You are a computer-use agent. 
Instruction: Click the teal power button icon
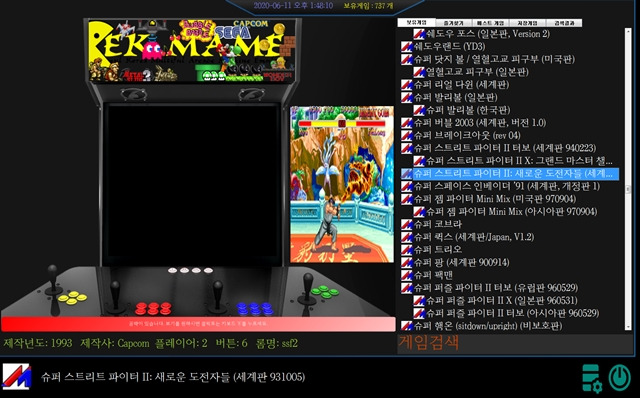620,377
